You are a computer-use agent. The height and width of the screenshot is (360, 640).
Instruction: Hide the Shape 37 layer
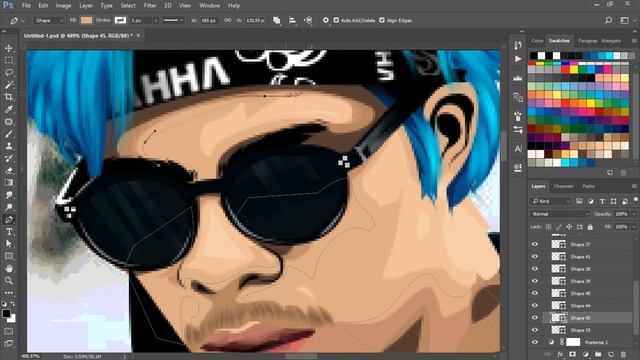[535, 244]
